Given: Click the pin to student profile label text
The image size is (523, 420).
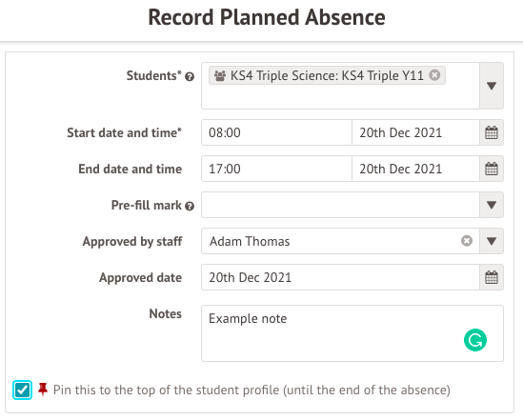Looking at the screenshot, I should (251, 390).
